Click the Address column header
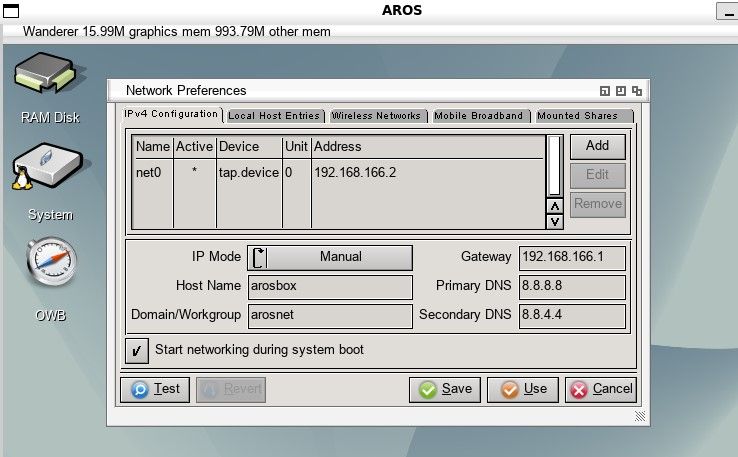Image resolution: width=738 pixels, height=457 pixels. [337, 147]
